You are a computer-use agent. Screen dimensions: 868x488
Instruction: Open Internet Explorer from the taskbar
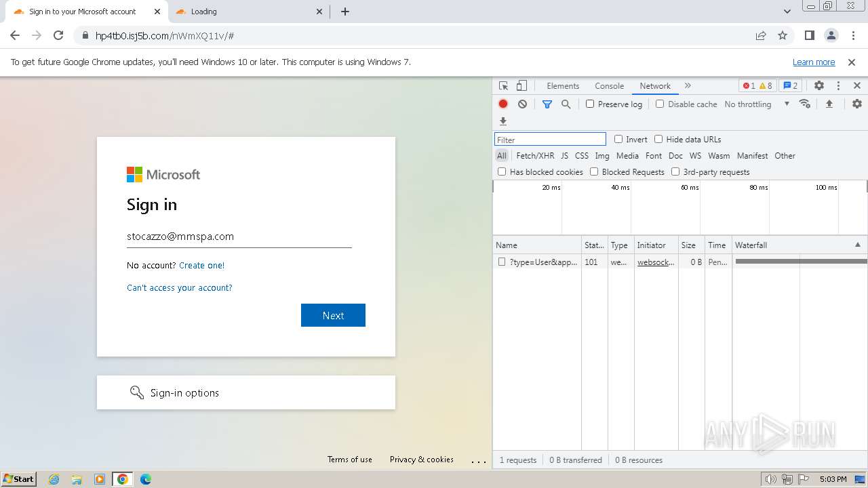[54, 479]
